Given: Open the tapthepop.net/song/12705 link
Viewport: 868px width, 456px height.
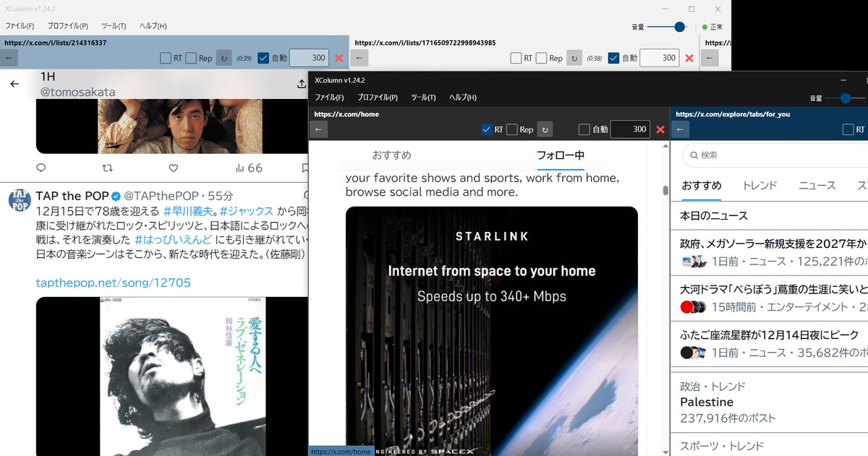Looking at the screenshot, I should [114, 283].
